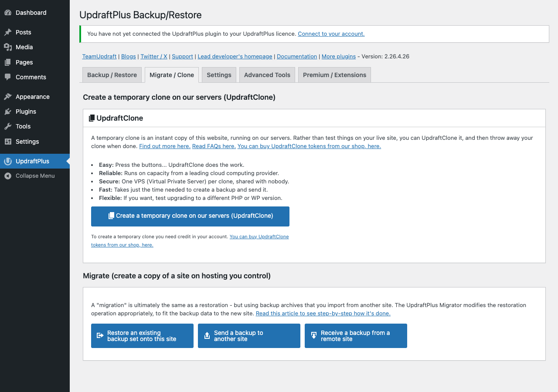
Task: Choose Send a backup to another site
Action: point(249,336)
